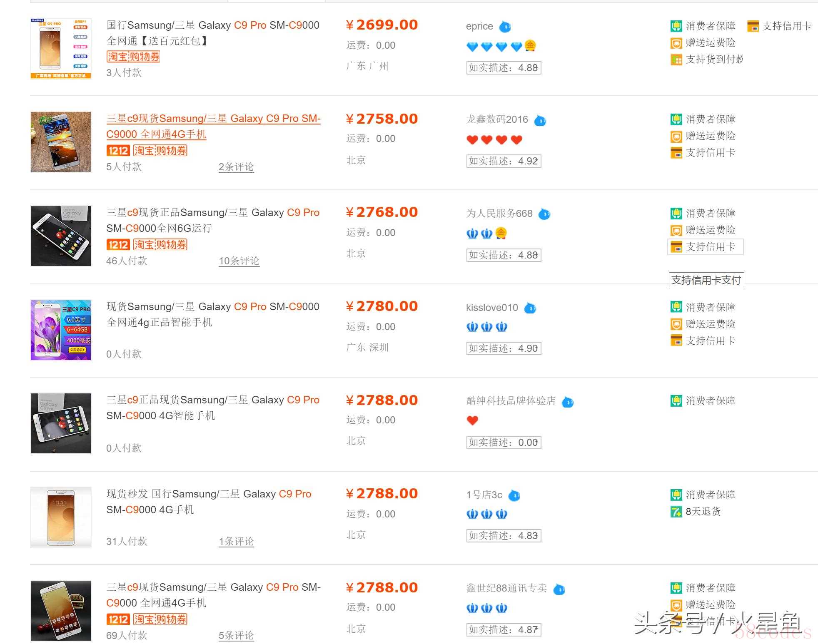Open the 10条评论 reviews link

(239, 261)
